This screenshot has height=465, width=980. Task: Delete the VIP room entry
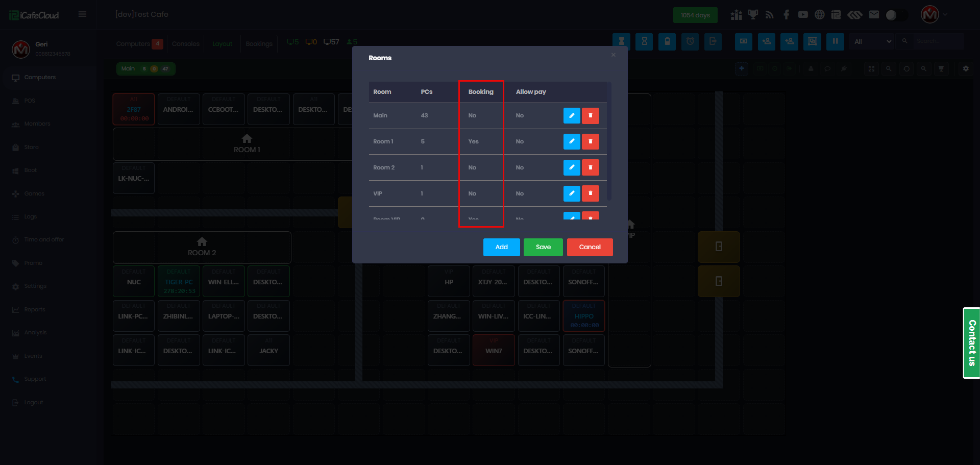coord(591,193)
